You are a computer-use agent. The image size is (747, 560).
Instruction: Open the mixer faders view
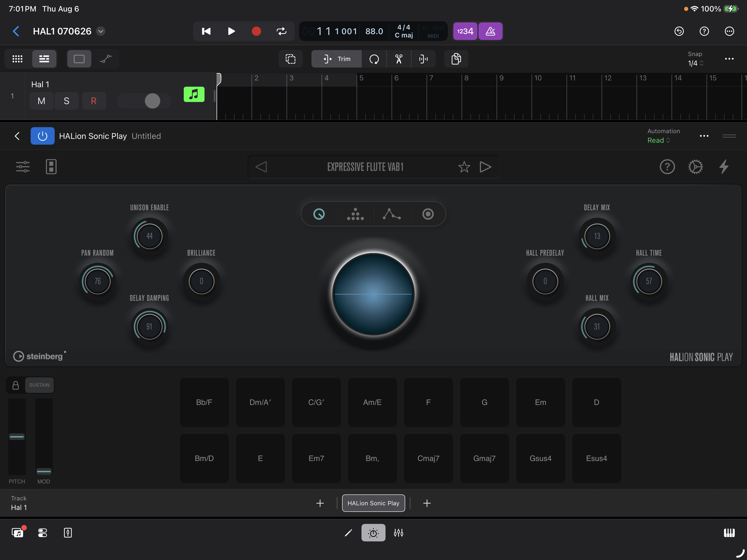(398, 533)
